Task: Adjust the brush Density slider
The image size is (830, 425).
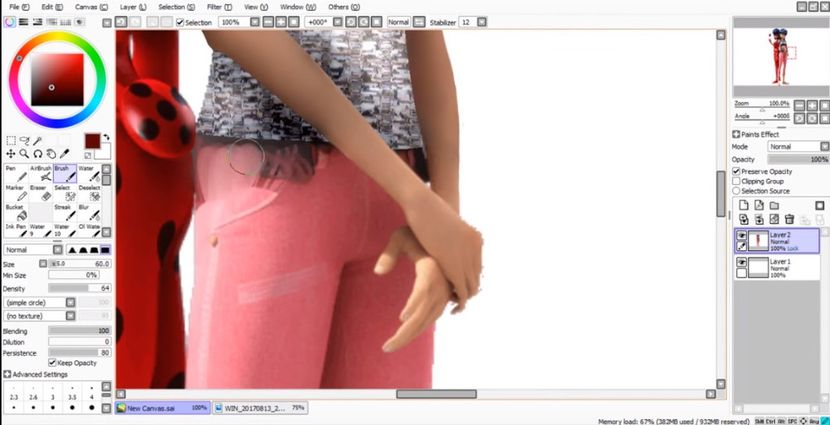Action: pyautogui.click(x=79, y=288)
